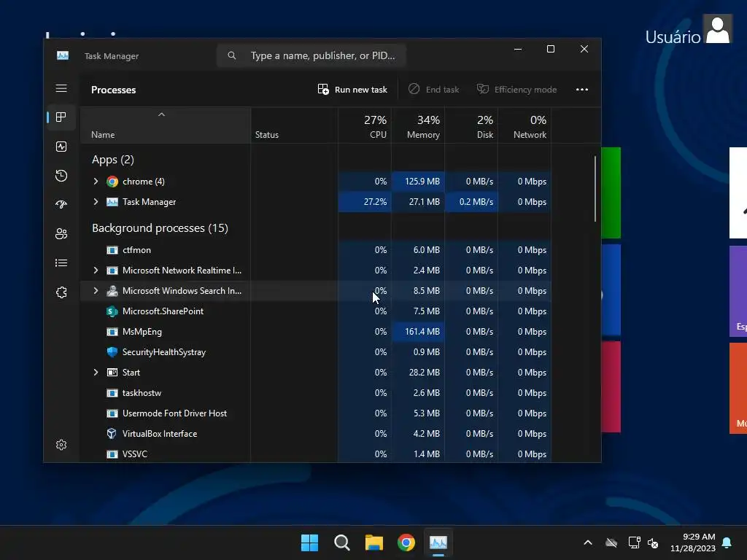Open the hamburger navigation menu
Image resolution: width=747 pixels, height=560 pixels.
point(61,88)
